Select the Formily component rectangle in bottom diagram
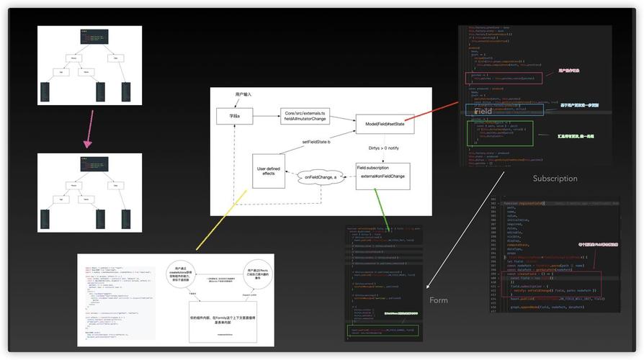Screen dimensions: 644x360 (223, 323)
